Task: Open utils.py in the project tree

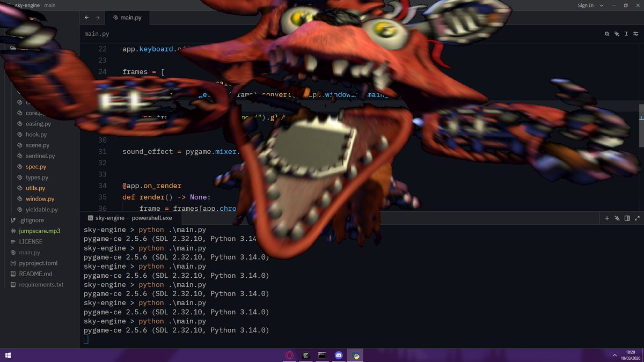Action: [35, 188]
